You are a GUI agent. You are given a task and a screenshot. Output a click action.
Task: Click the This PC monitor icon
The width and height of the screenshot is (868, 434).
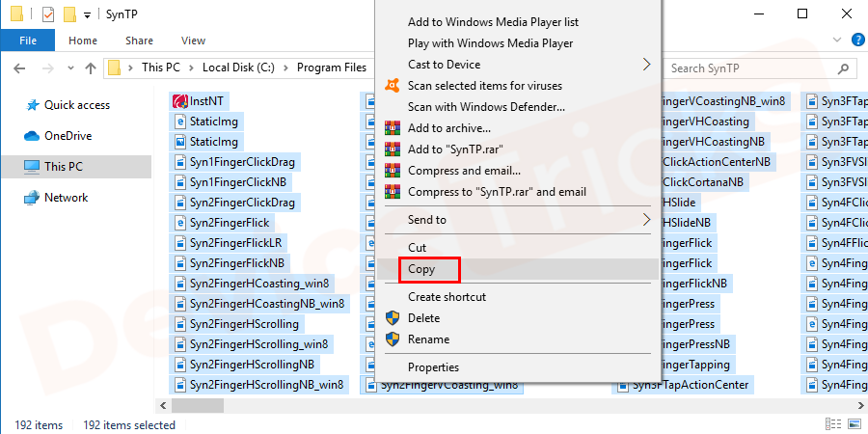(x=32, y=167)
